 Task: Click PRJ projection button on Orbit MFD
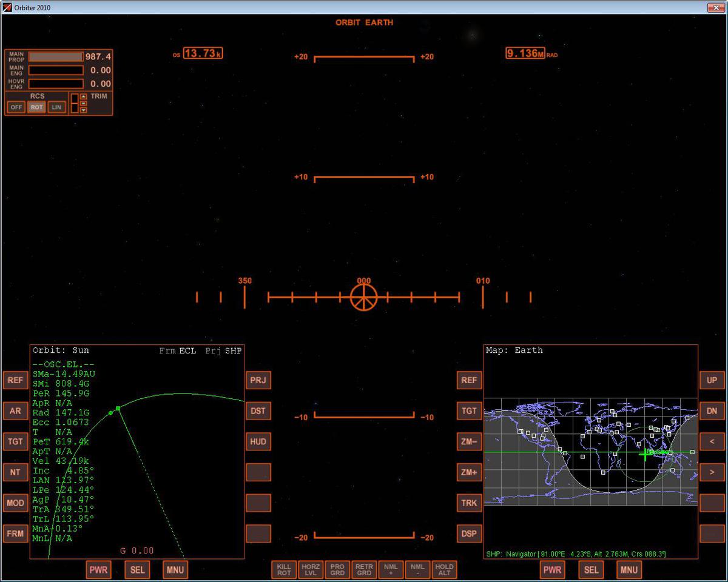(x=258, y=380)
